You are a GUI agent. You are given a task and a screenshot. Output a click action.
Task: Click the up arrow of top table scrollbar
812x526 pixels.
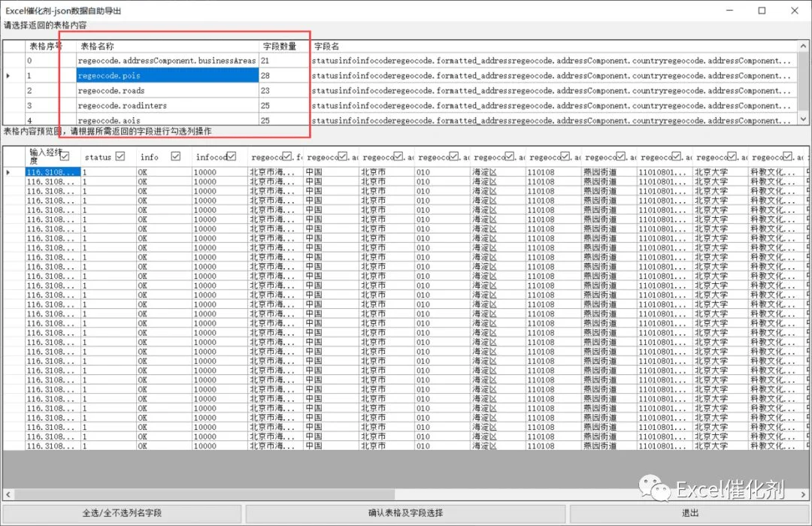point(804,46)
